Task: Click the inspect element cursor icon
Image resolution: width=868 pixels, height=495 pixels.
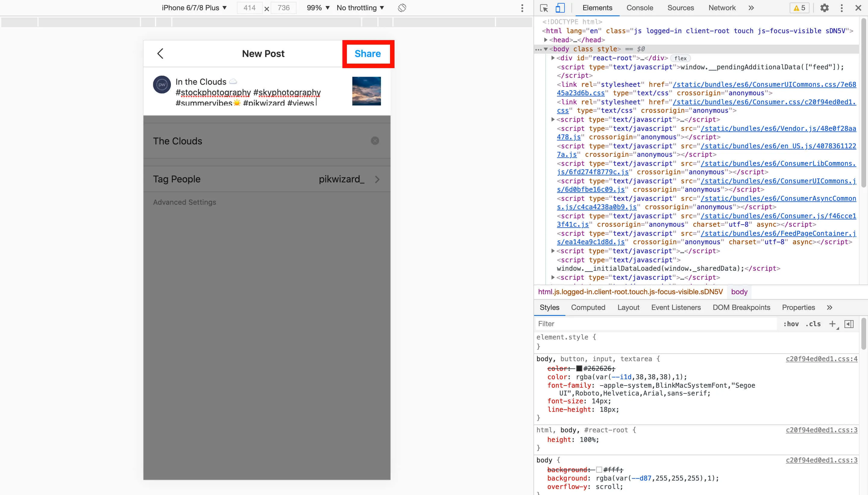Action: pos(544,8)
